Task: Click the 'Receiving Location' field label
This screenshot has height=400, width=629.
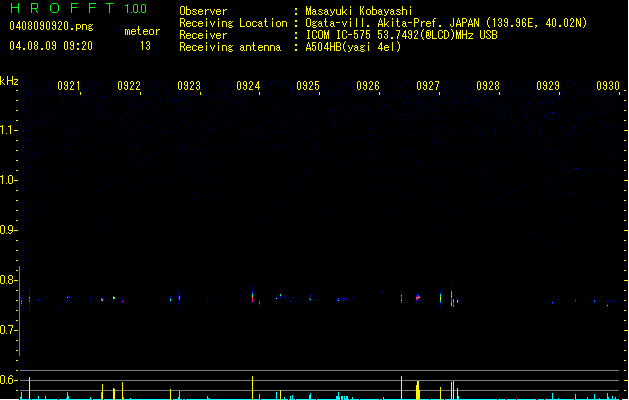Action: [233, 23]
